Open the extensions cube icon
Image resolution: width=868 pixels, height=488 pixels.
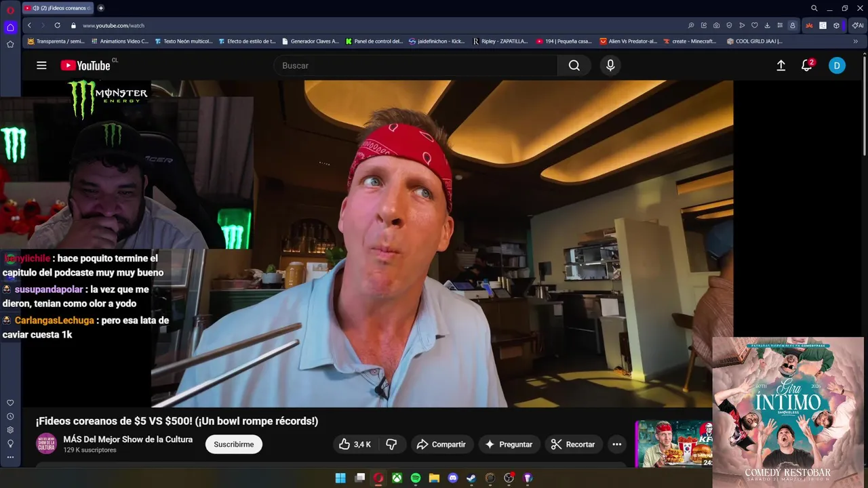836,25
